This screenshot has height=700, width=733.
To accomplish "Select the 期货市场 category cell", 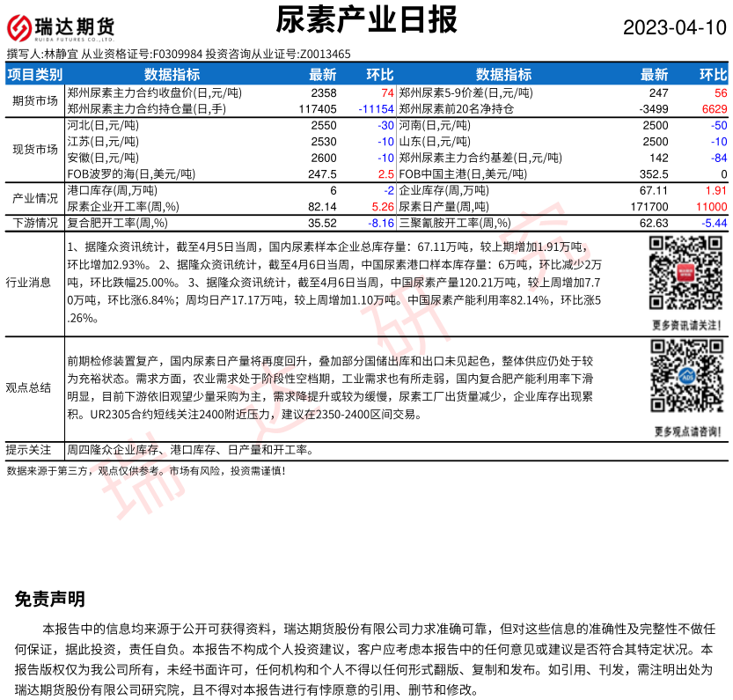I will coord(35,100).
